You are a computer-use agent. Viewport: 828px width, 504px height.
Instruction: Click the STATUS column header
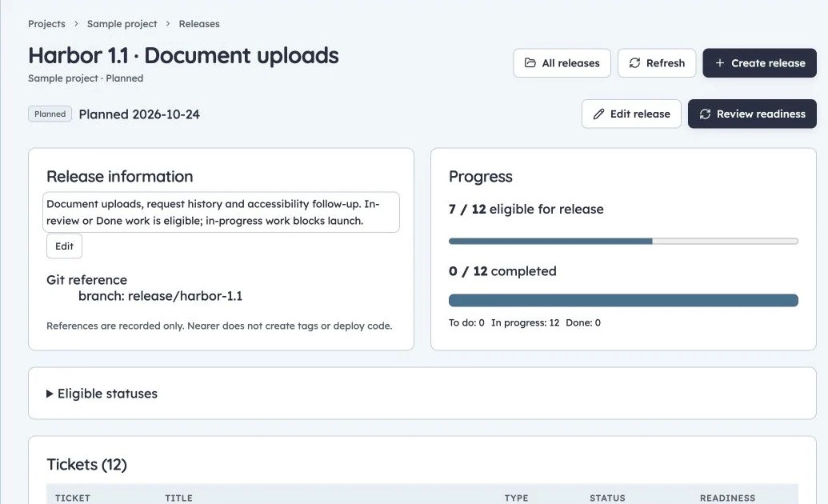[607, 498]
